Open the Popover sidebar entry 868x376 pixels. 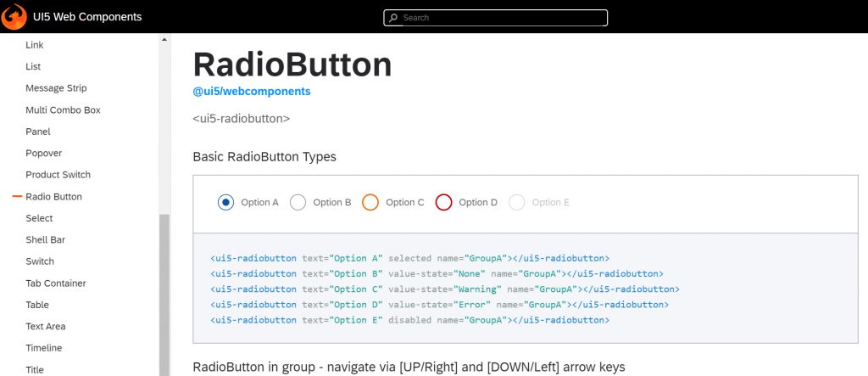(44, 153)
